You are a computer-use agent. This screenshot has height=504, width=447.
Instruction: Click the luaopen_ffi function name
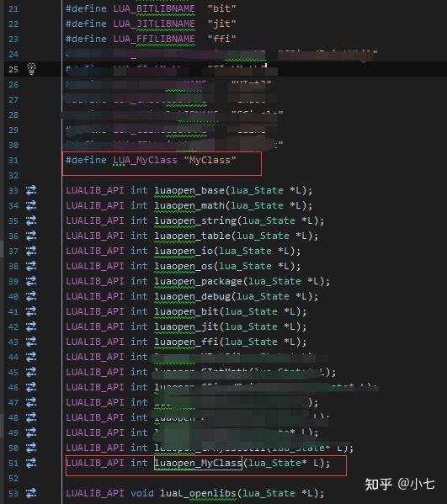click(x=186, y=342)
